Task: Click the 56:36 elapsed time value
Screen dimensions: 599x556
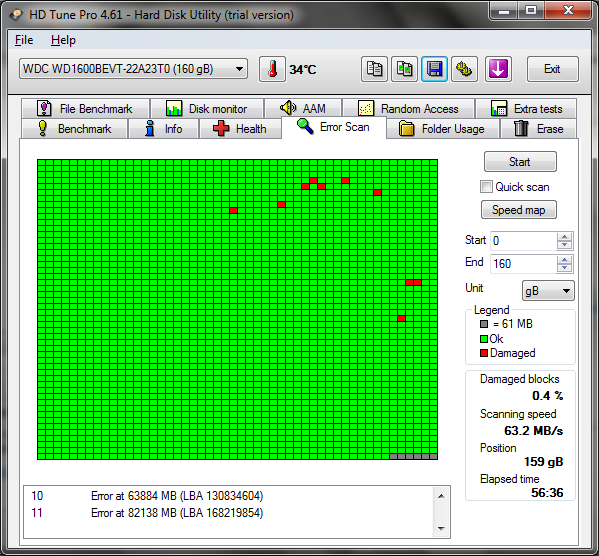Action: click(547, 493)
